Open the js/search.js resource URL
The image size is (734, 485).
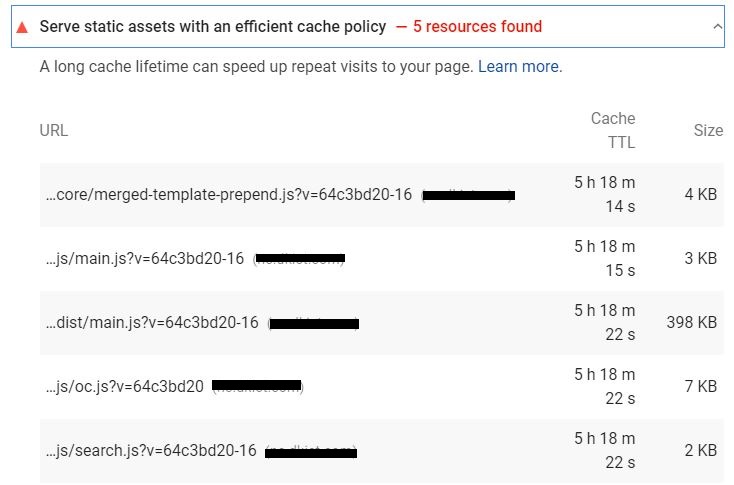click(151, 450)
